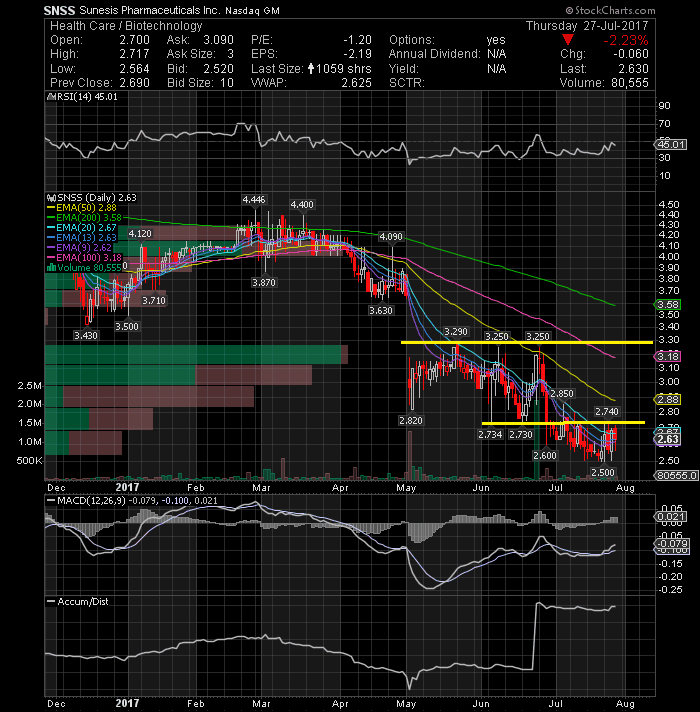The image size is (700, 712).
Task: Click the pink EMA(100) legend line swatch
Action: [x=51, y=257]
